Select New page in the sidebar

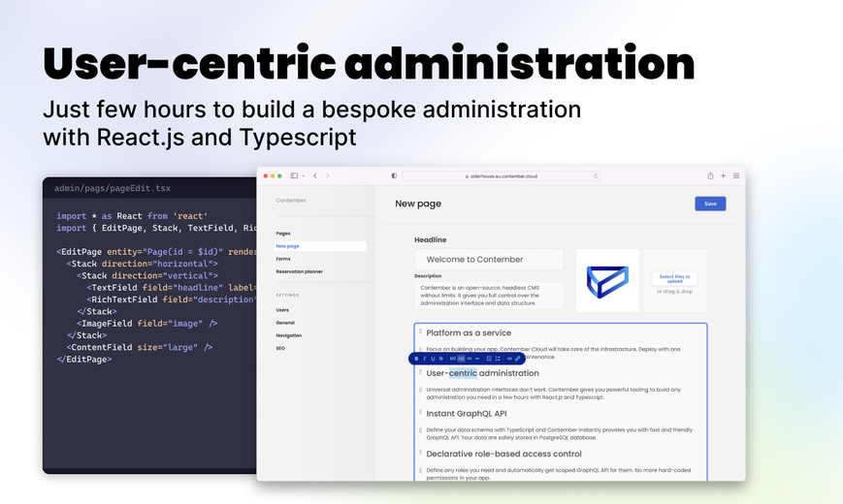click(320, 246)
